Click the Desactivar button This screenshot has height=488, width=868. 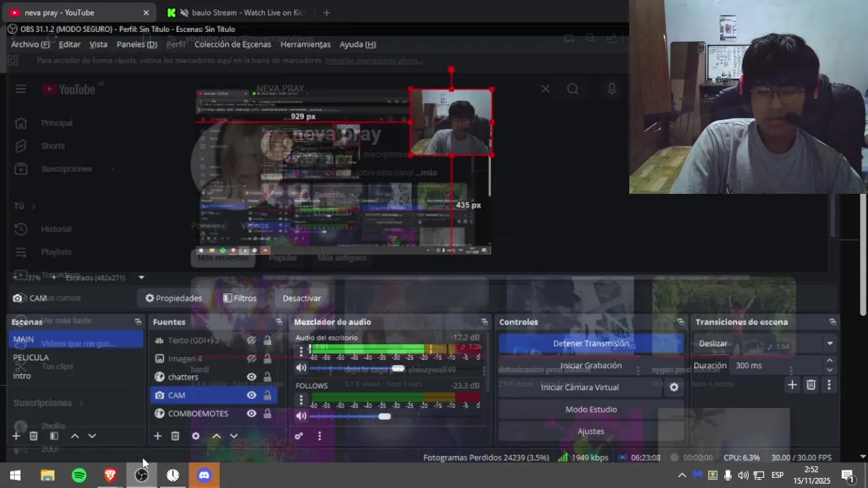[302, 298]
